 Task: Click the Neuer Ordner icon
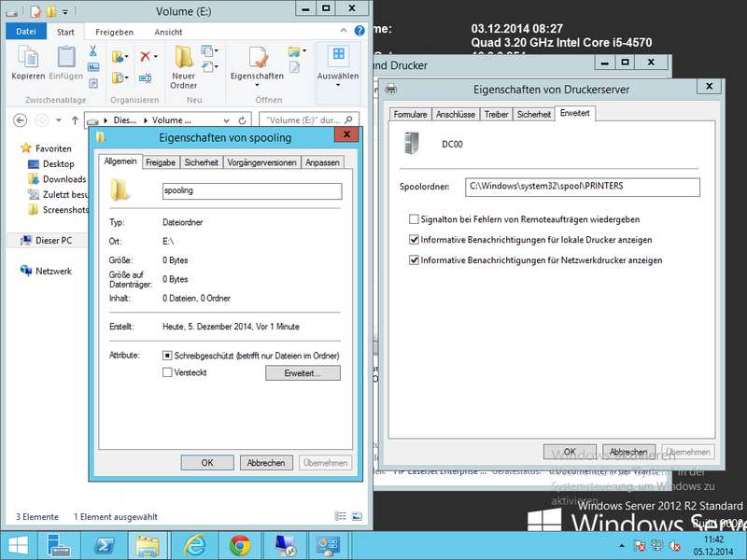tap(184, 63)
